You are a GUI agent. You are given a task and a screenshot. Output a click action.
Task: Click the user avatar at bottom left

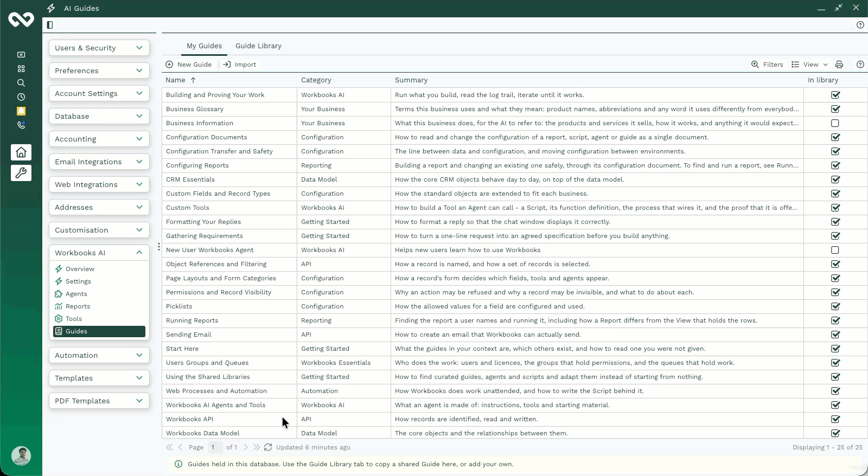(21, 456)
